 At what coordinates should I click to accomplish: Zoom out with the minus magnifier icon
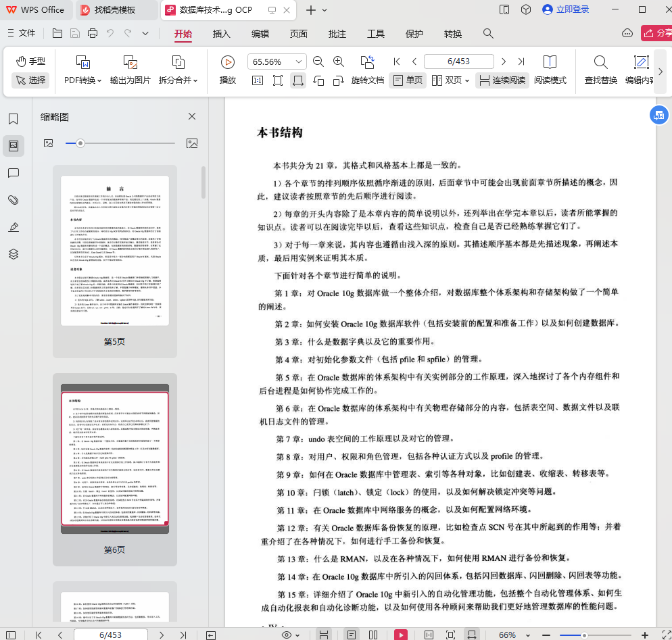click(318, 61)
